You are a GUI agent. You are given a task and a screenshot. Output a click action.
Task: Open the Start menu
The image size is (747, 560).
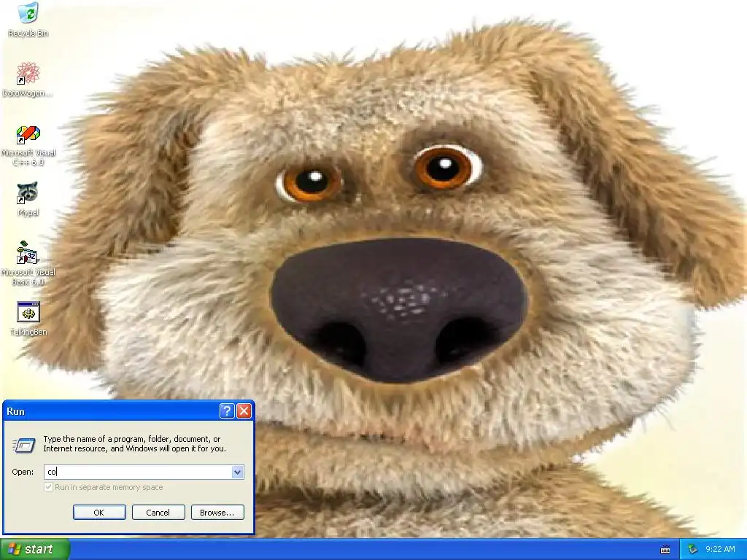(x=34, y=549)
